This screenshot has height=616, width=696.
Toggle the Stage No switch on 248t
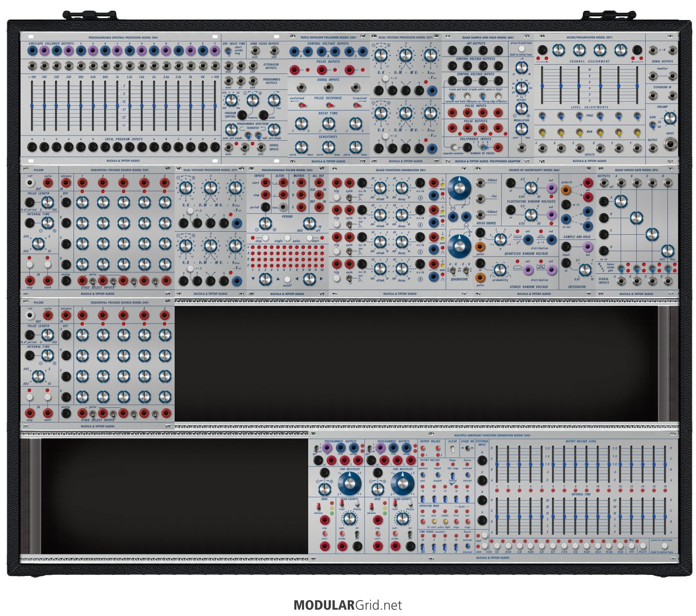(467, 448)
